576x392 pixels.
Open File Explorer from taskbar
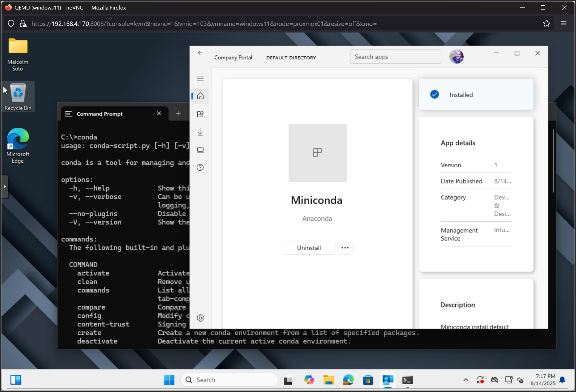[328, 380]
